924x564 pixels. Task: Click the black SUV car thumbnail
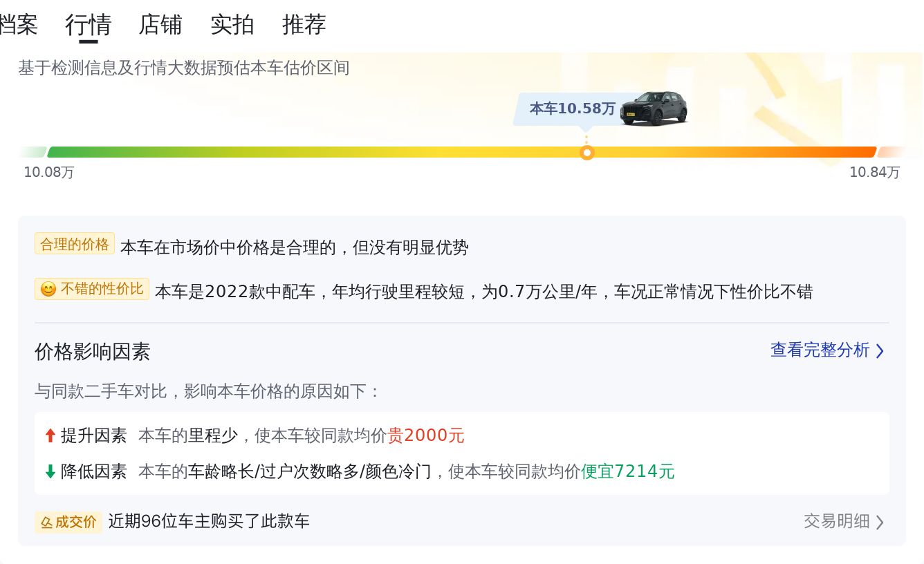click(x=654, y=108)
